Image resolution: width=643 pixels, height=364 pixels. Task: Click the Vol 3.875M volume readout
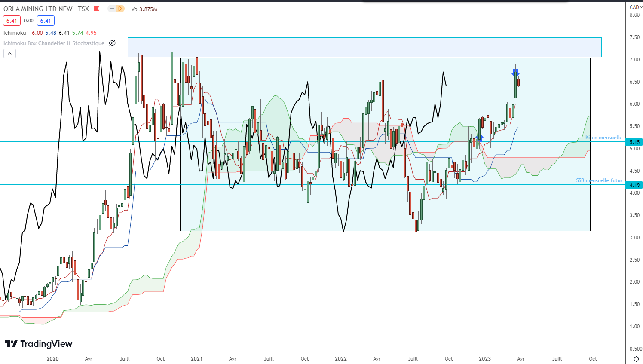pos(144,9)
